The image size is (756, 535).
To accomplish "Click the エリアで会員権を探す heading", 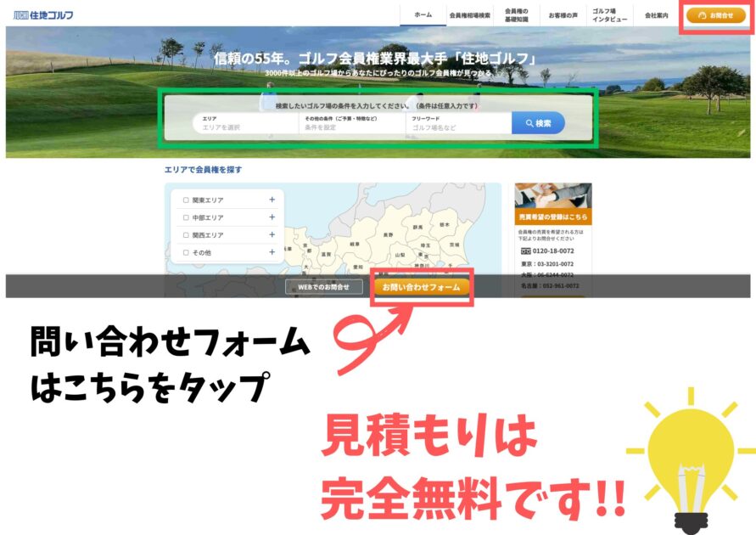I will (203, 169).
